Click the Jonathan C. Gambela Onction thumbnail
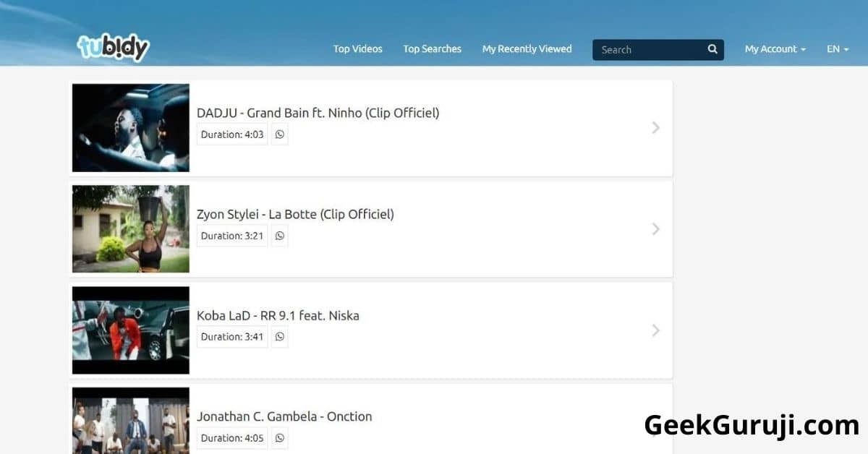Screen dimensions: 868x454 (x=131, y=421)
